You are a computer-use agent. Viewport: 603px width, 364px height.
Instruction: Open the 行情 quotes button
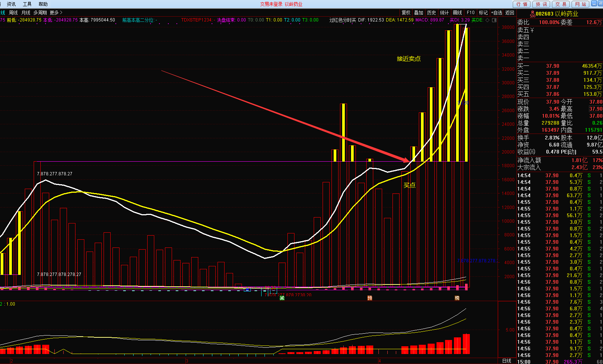[522, 4]
